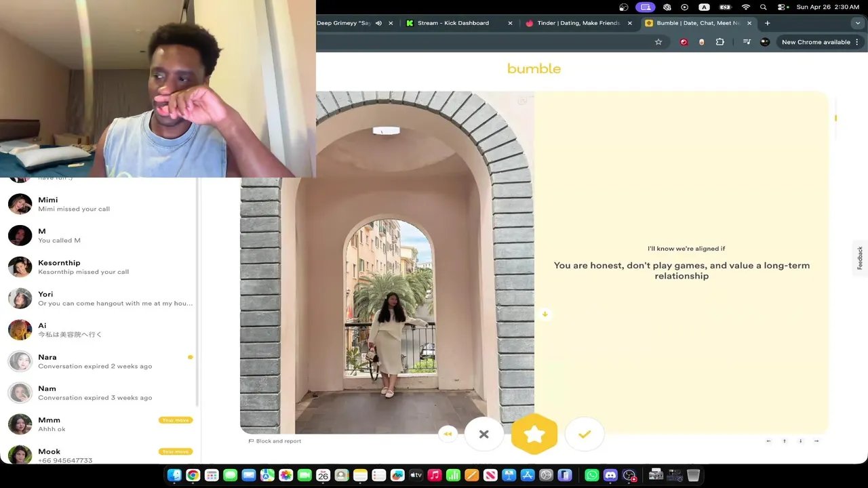Open the Trash in the dock
The image size is (868, 488).
pyautogui.click(x=693, y=475)
